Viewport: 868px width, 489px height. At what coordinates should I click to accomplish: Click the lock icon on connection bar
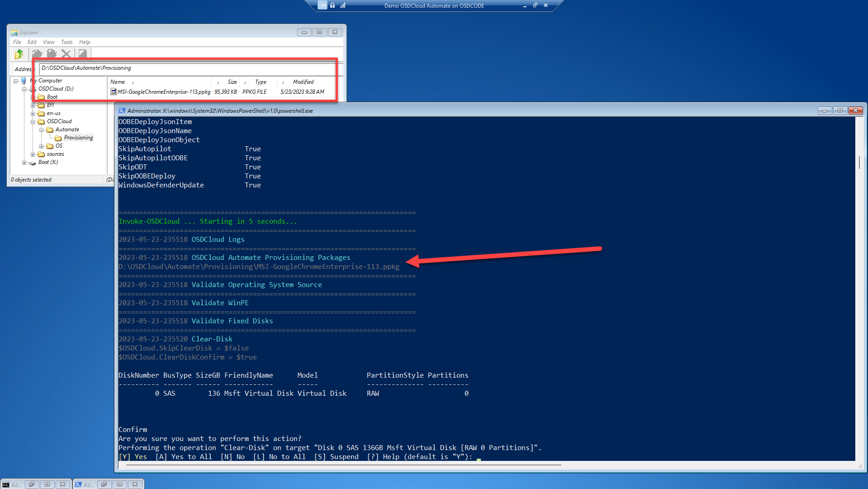(x=332, y=5)
